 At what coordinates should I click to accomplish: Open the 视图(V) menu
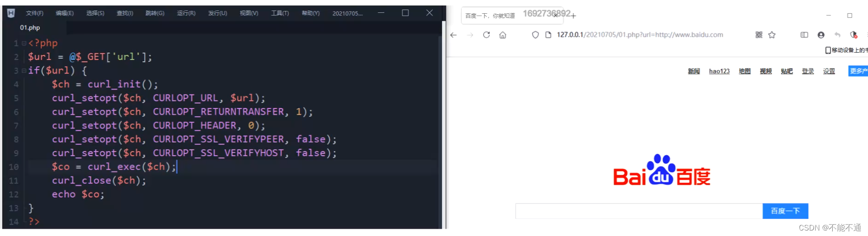(249, 13)
